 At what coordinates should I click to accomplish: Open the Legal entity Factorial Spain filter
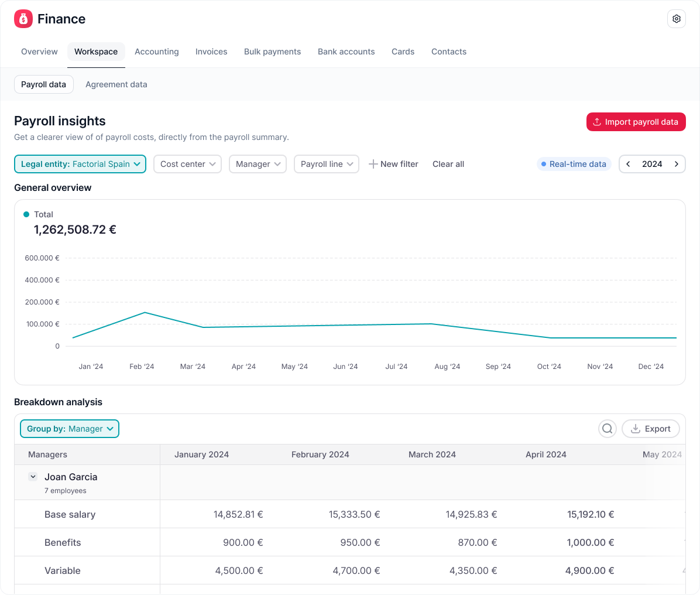(80, 164)
